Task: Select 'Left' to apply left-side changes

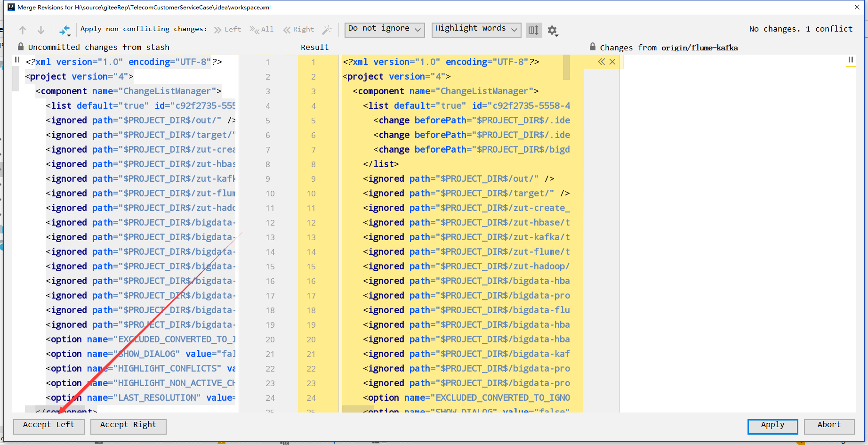Action: point(227,29)
